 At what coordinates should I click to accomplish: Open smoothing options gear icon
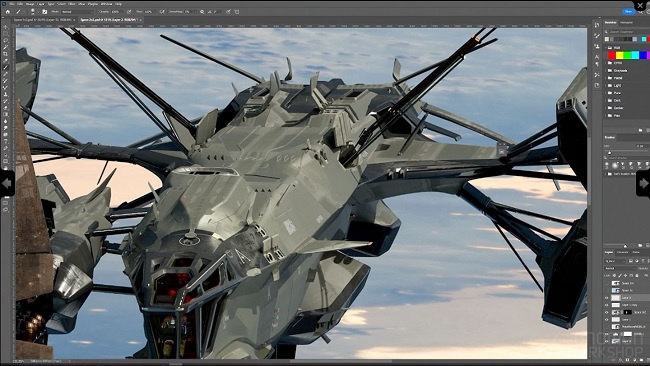point(202,12)
